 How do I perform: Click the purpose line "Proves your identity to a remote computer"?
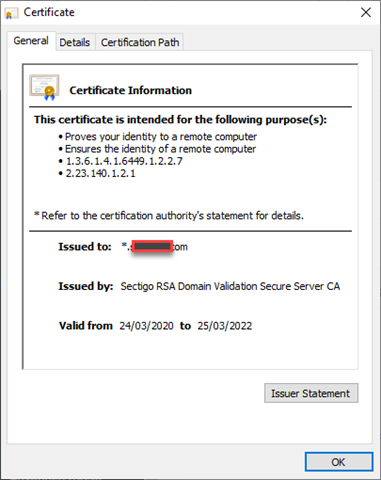pyautogui.click(x=161, y=137)
